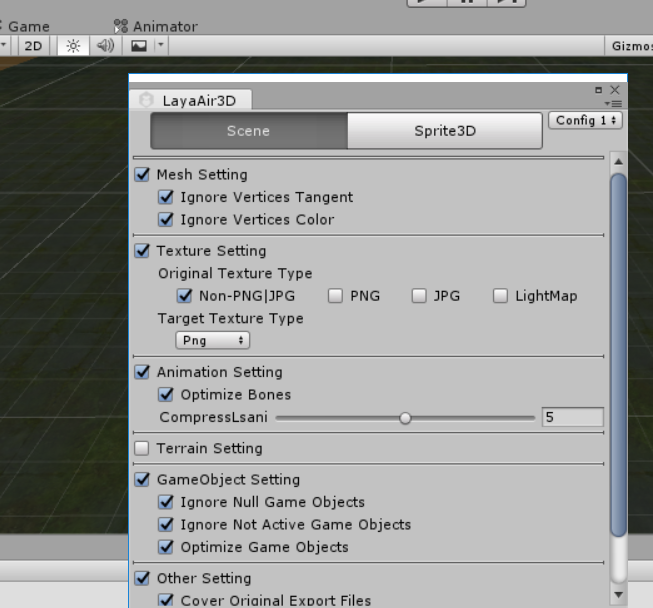Enable the Terrain Setting checkbox
653x608 pixels.
(x=142, y=449)
